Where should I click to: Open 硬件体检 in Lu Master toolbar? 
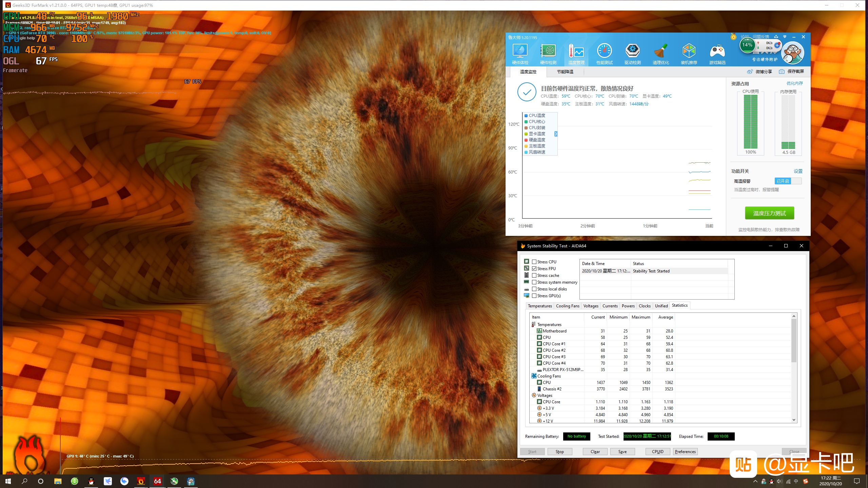520,54
